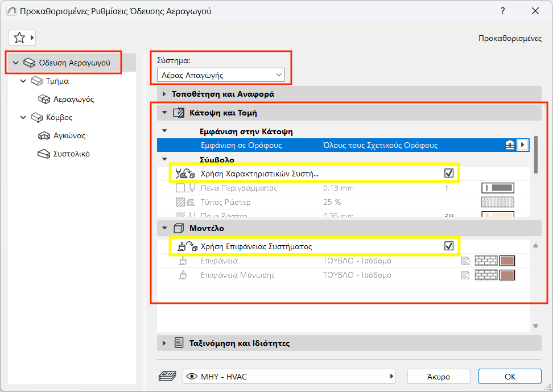Click the Τύπος Ράστερ pattern swatch
Viewport: 553px width, 392px height.
click(x=498, y=202)
